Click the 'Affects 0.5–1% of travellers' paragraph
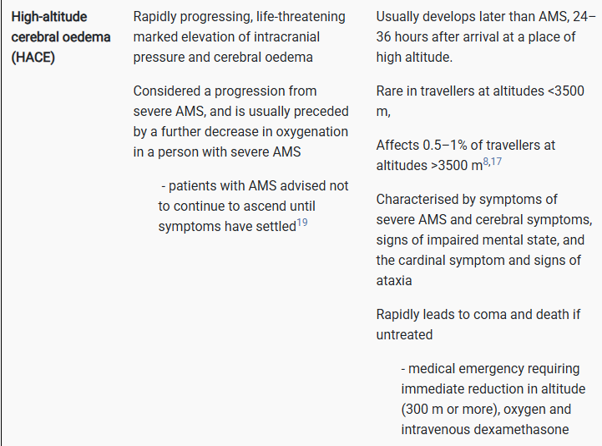Viewport: 602px width, 446px height. tap(465, 155)
